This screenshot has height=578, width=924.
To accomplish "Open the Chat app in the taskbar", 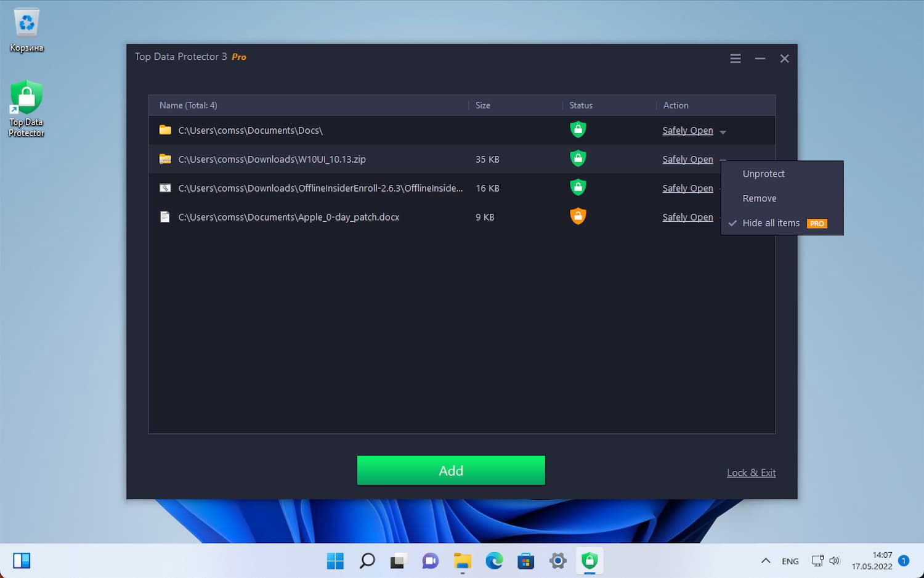I will coord(430,561).
